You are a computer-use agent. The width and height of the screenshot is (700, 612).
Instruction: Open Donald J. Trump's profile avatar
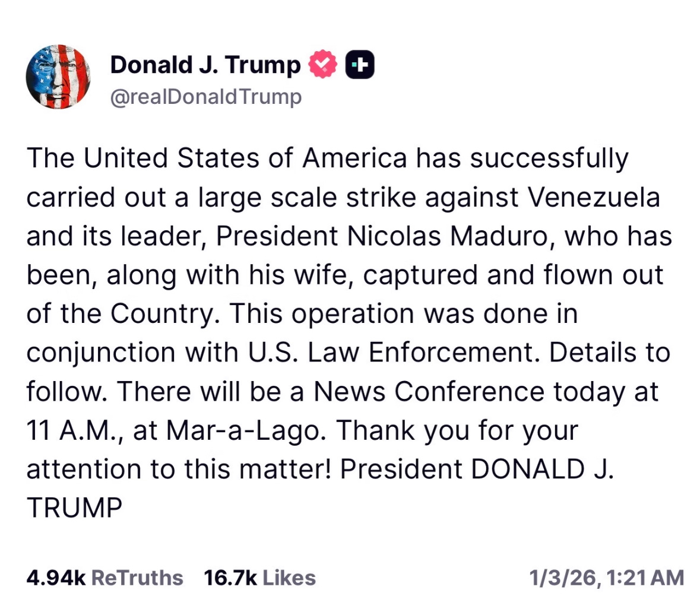[58, 77]
